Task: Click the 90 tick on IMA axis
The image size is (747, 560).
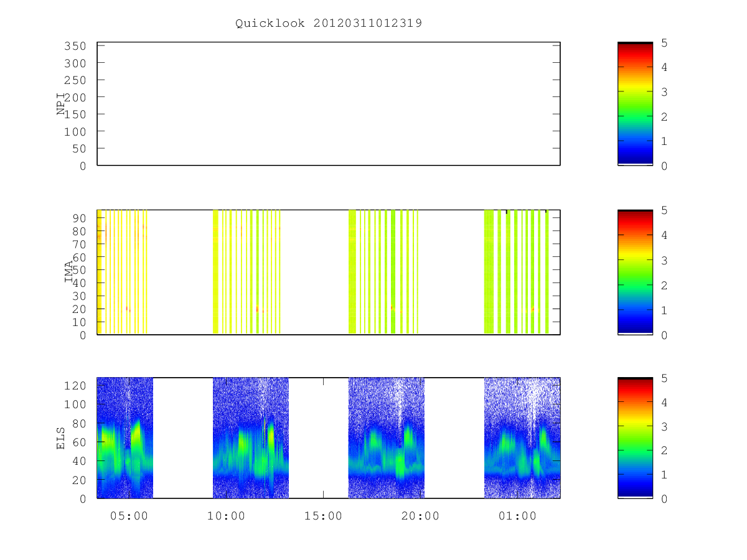Action: [x=79, y=218]
